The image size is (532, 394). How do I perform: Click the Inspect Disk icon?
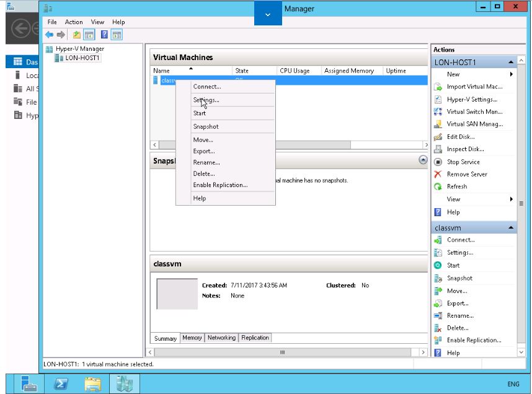click(438, 149)
